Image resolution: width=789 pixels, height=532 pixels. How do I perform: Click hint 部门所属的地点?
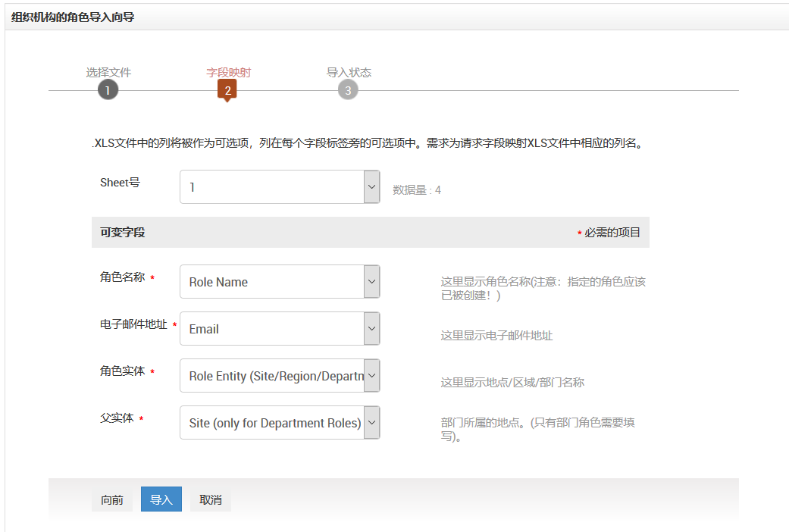tap(537, 430)
